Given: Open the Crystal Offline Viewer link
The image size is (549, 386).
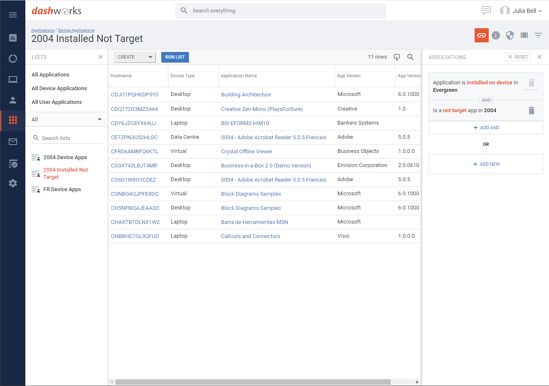Looking at the screenshot, I should click(246, 152).
